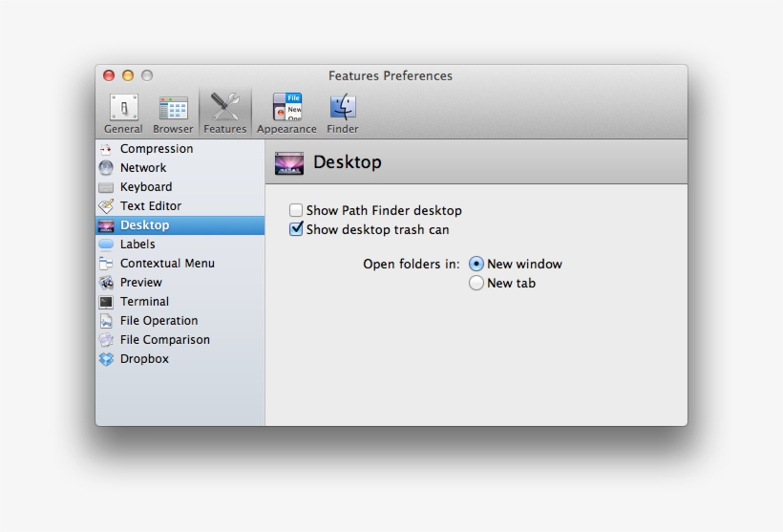Image resolution: width=783 pixels, height=532 pixels.
Task: Click the File Operation icon
Action: pyautogui.click(x=106, y=321)
